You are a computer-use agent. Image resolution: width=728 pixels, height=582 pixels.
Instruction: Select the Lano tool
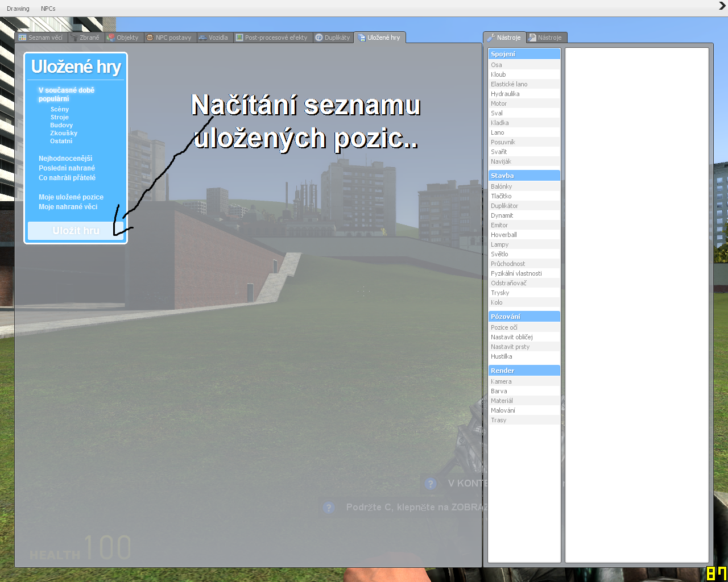524,132
